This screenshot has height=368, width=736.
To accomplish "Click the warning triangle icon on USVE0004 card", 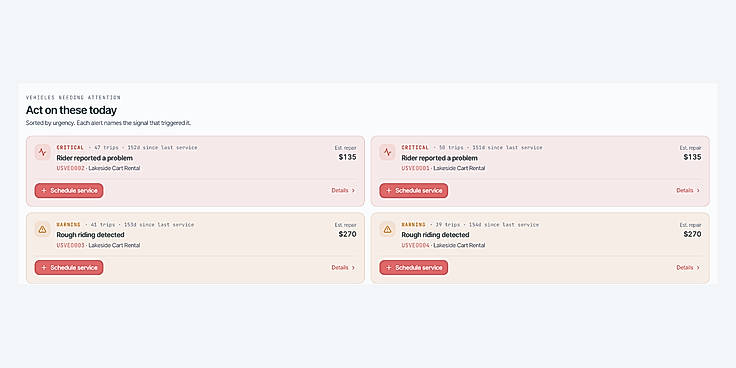I will click(x=387, y=229).
